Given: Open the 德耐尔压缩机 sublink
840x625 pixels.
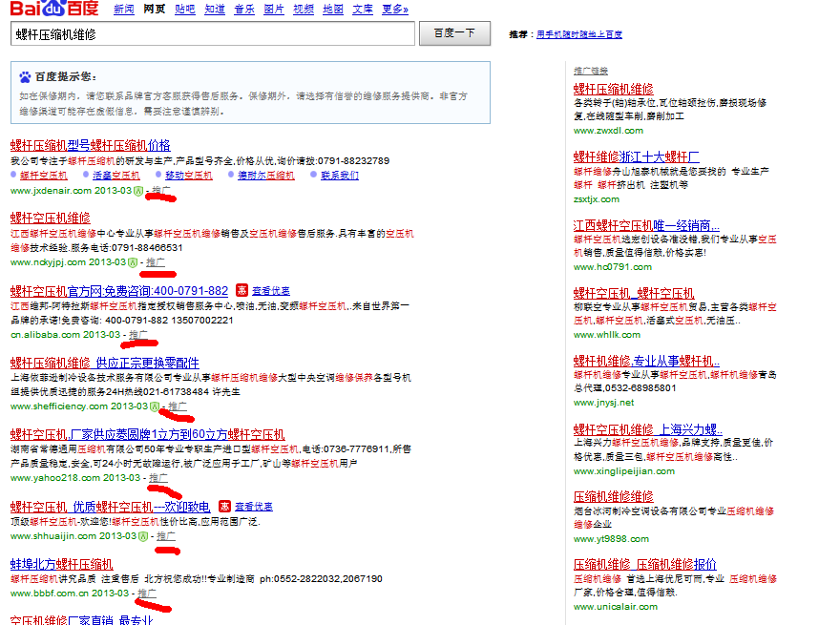Looking at the screenshot, I should point(265,176).
